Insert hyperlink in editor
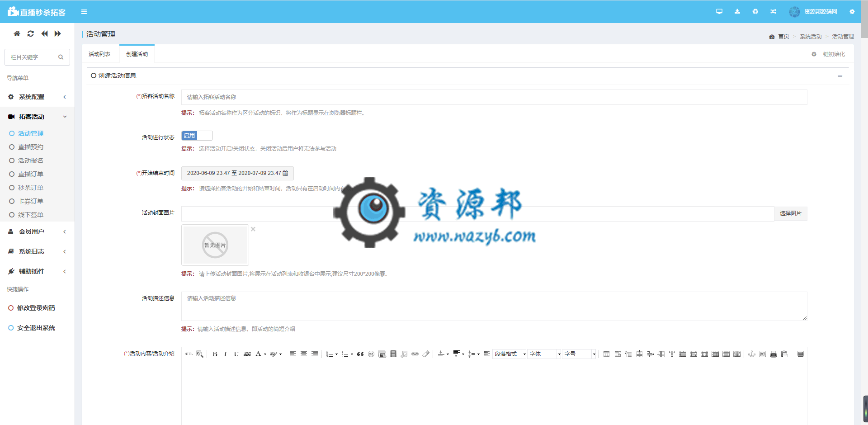868x425 pixels. (415, 354)
